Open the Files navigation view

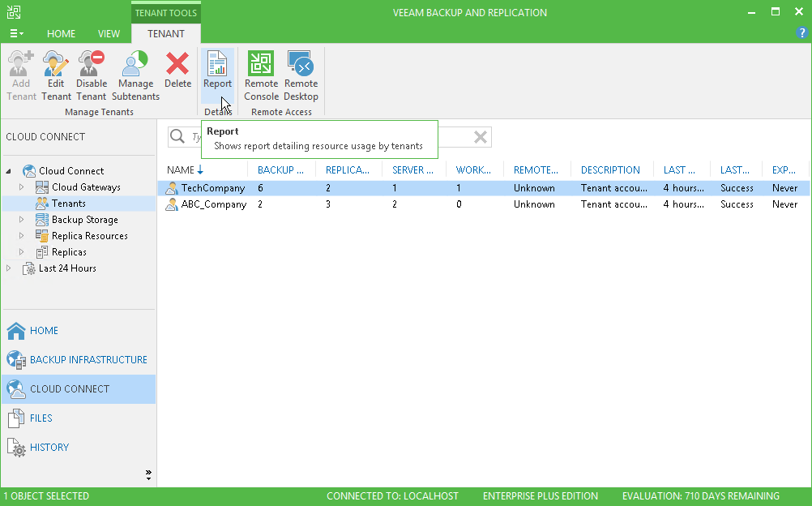click(x=79, y=418)
